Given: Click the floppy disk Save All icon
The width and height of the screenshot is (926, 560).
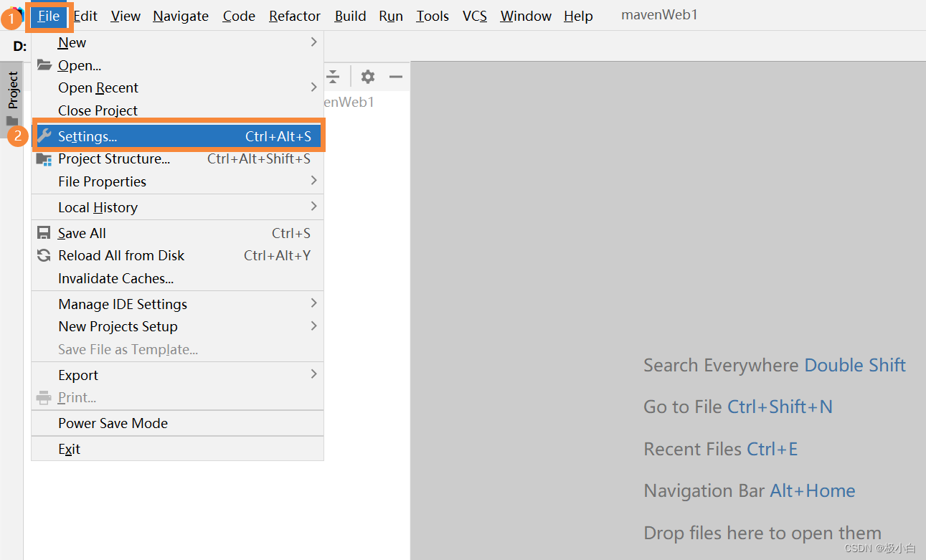Looking at the screenshot, I should tap(44, 233).
